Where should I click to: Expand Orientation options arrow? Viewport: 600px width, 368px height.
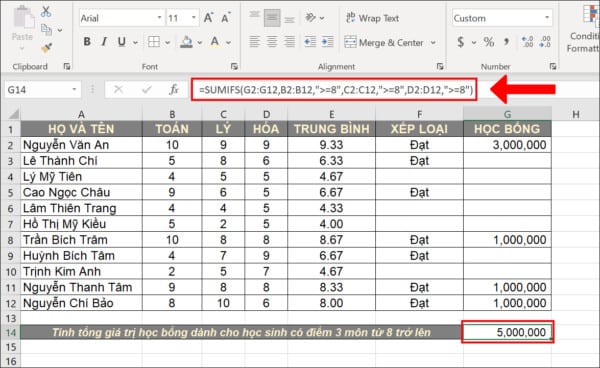point(322,18)
